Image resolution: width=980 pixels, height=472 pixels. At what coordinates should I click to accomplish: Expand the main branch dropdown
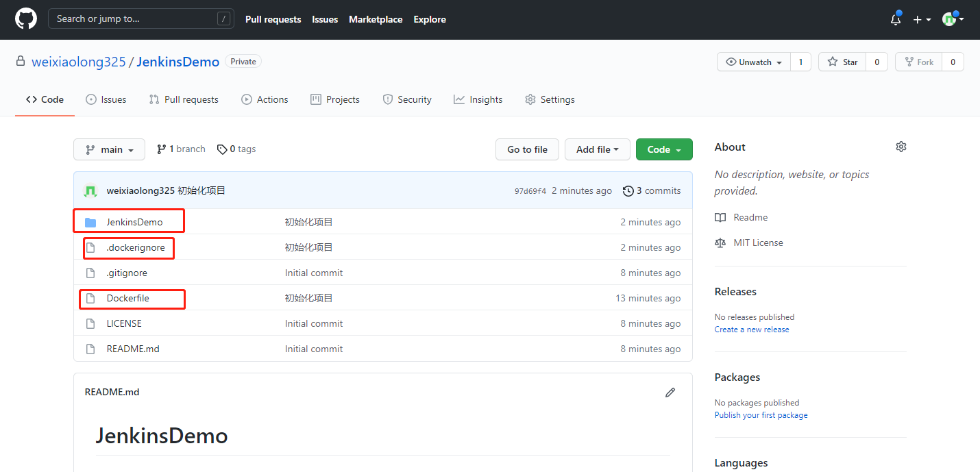[x=109, y=149]
